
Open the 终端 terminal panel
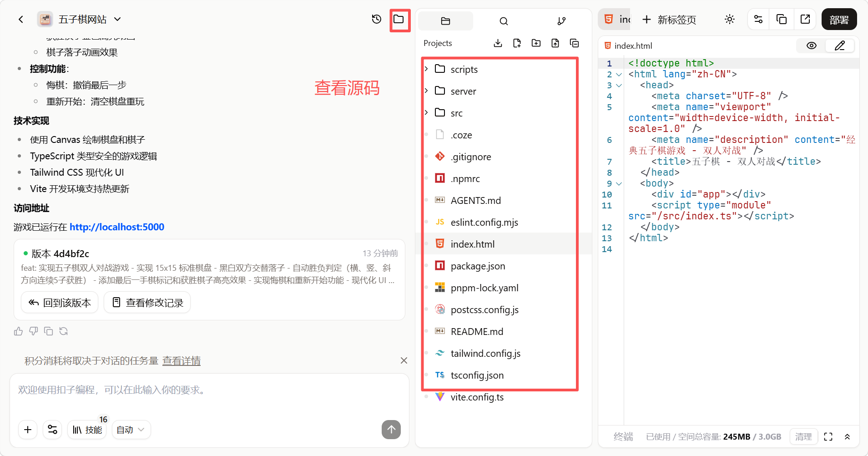click(x=623, y=436)
